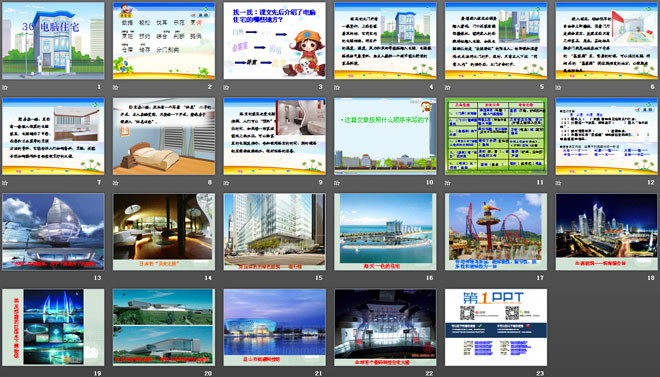Select slide 13 sail-shaped glass building
This screenshot has width=660, height=377.
(x=53, y=232)
